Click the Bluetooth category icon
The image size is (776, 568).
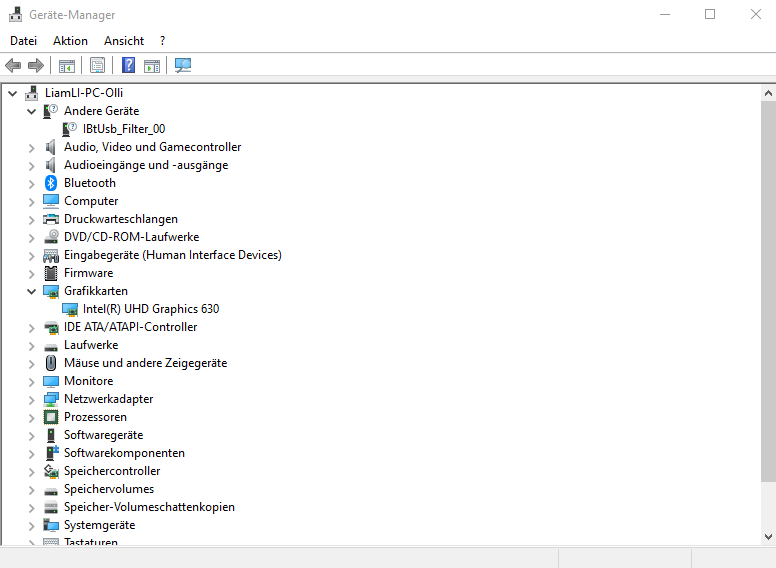pyautogui.click(x=51, y=183)
